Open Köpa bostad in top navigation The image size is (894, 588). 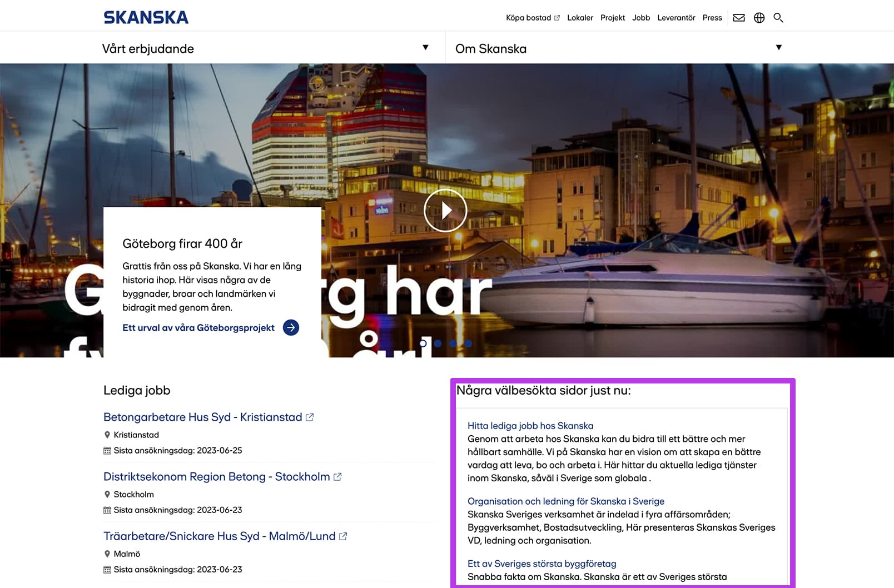pyautogui.click(x=528, y=18)
